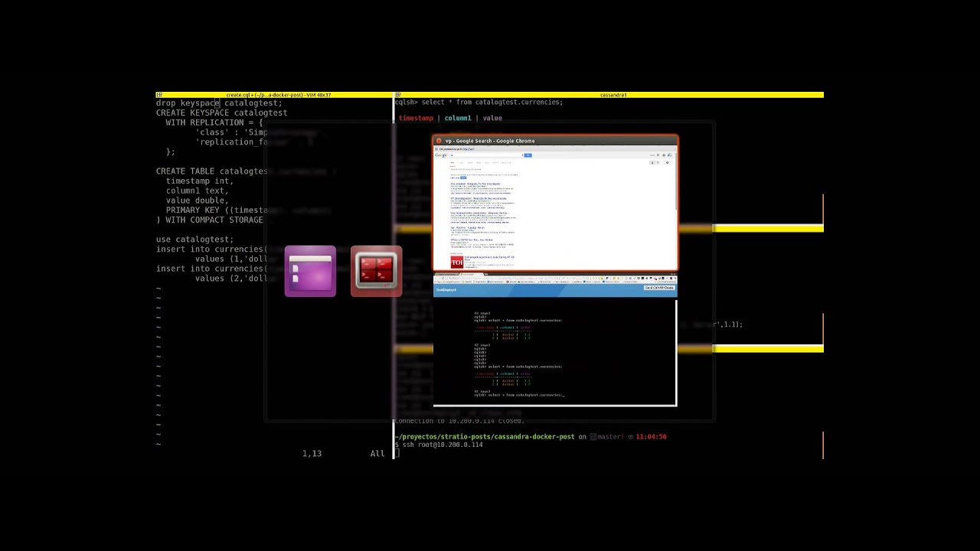Click the 'timestamp int,' line in Vim
Image resolution: width=980 pixels, height=551 pixels.
click(199, 181)
